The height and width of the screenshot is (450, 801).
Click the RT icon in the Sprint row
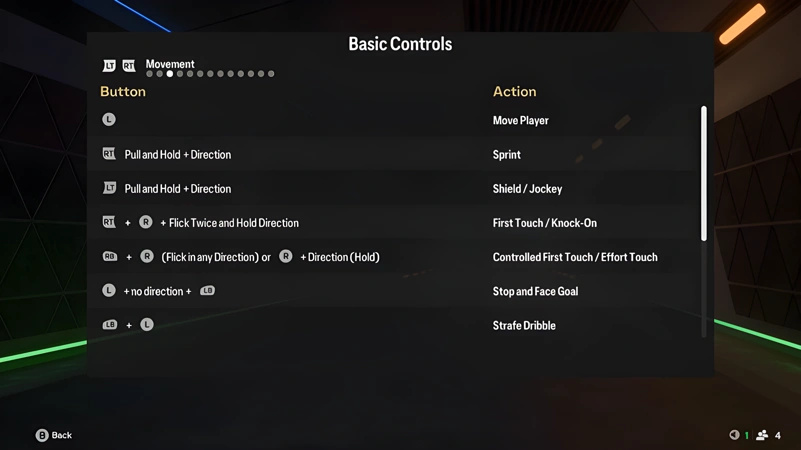(x=109, y=154)
